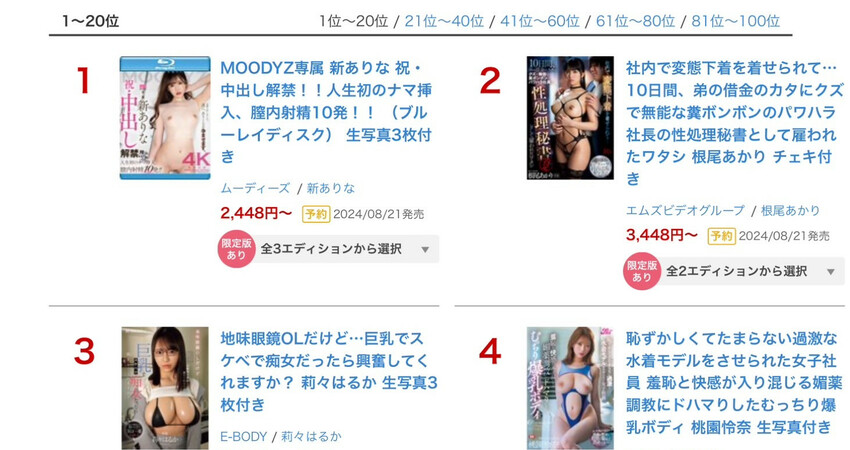Viewport: 850px width, 450px height.
Task: Select the current 1位〜20位 range label
Action: tap(353, 21)
